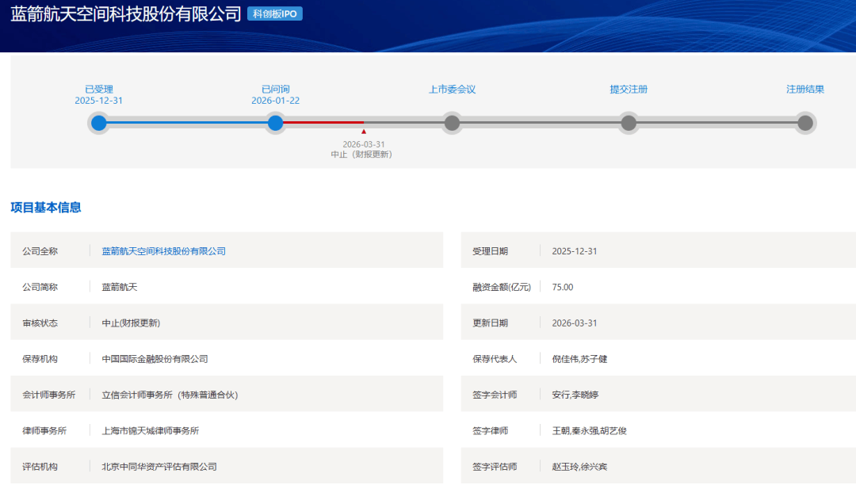This screenshot has width=856, height=504.
Task: Click sponsor name 中国国际金融股份有限公司
Action: pyautogui.click(x=155, y=359)
